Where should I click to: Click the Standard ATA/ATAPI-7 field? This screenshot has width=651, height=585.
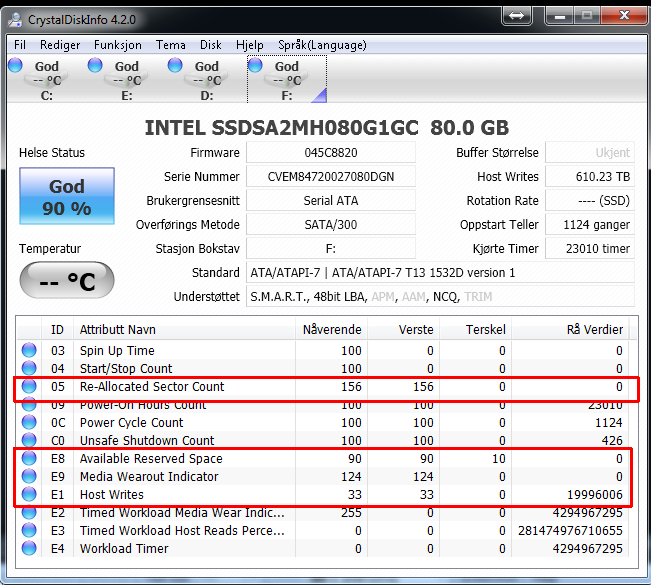pos(440,273)
